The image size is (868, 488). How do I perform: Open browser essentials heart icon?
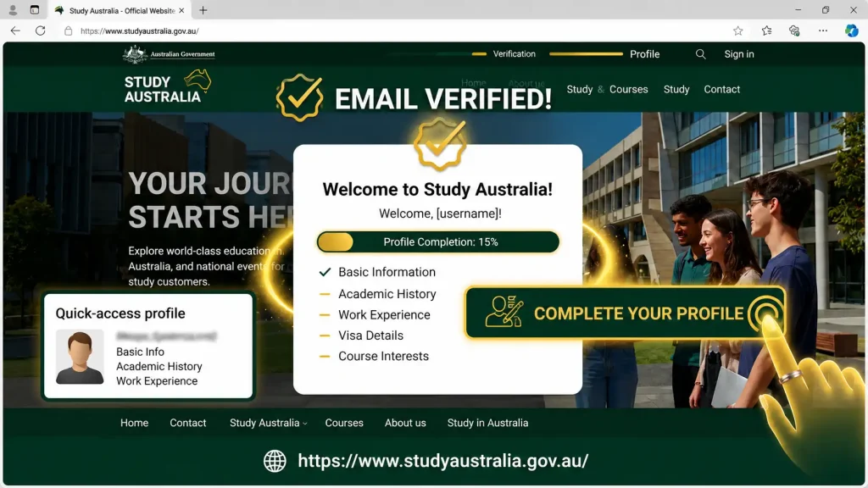(x=794, y=31)
